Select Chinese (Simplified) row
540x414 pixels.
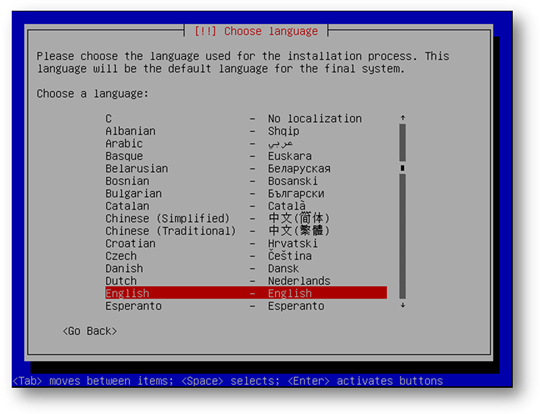pos(246,218)
